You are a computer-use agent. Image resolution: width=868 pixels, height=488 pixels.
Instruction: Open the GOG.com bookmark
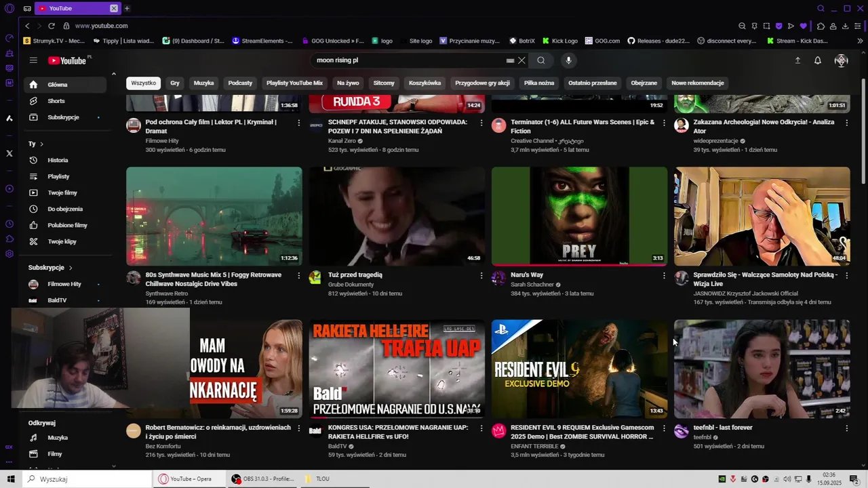pyautogui.click(x=602, y=41)
